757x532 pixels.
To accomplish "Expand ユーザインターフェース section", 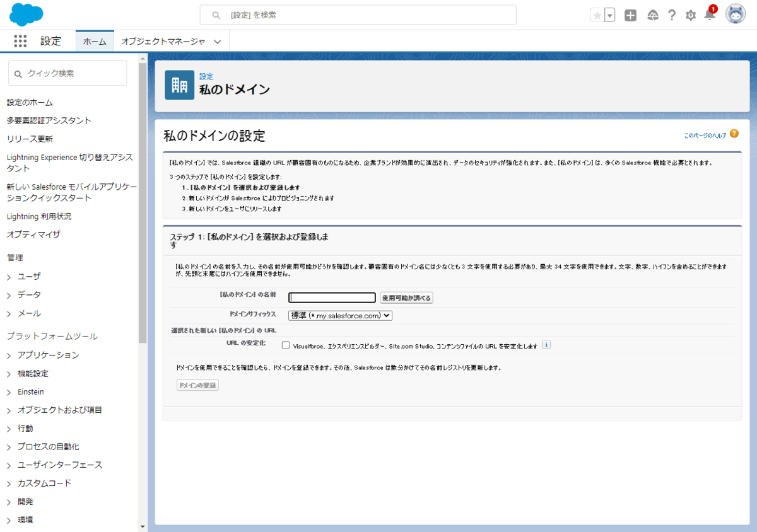I will (9, 465).
